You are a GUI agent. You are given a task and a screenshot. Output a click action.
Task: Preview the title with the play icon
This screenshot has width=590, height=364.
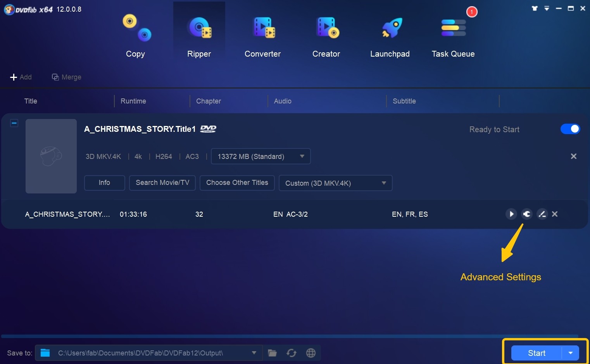click(x=511, y=214)
